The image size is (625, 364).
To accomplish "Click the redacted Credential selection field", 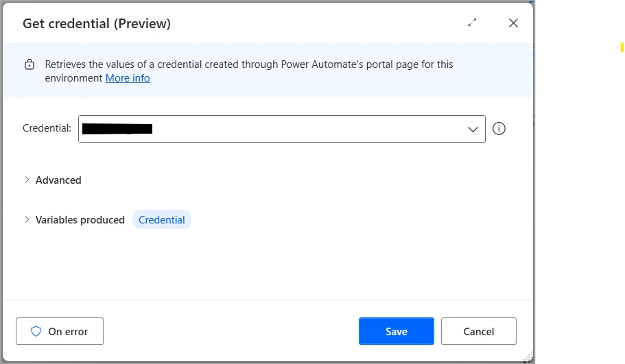I will (274, 129).
